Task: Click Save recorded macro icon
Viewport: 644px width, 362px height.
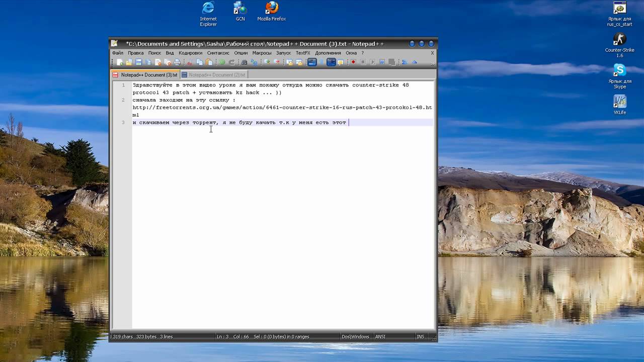Action: pyautogui.click(x=392, y=62)
